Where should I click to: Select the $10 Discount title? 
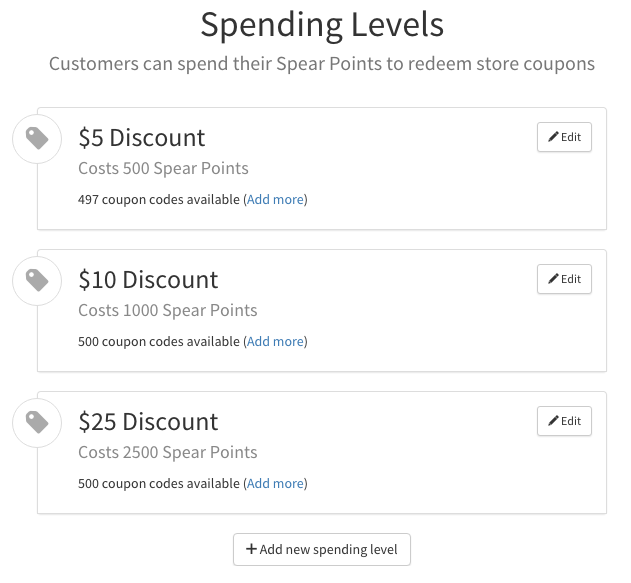[x=148, y=280]
